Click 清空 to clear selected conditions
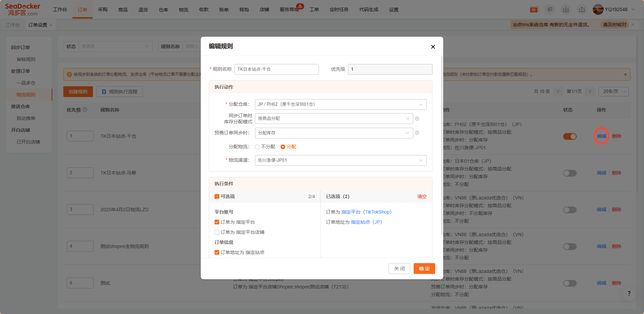The height and width of the screenshot is (314, 644). 422,196
